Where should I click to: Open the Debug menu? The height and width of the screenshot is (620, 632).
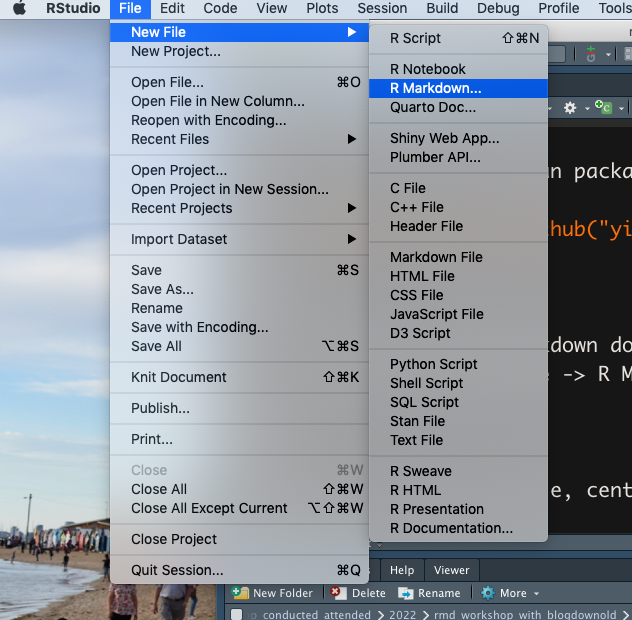point(498,8)
